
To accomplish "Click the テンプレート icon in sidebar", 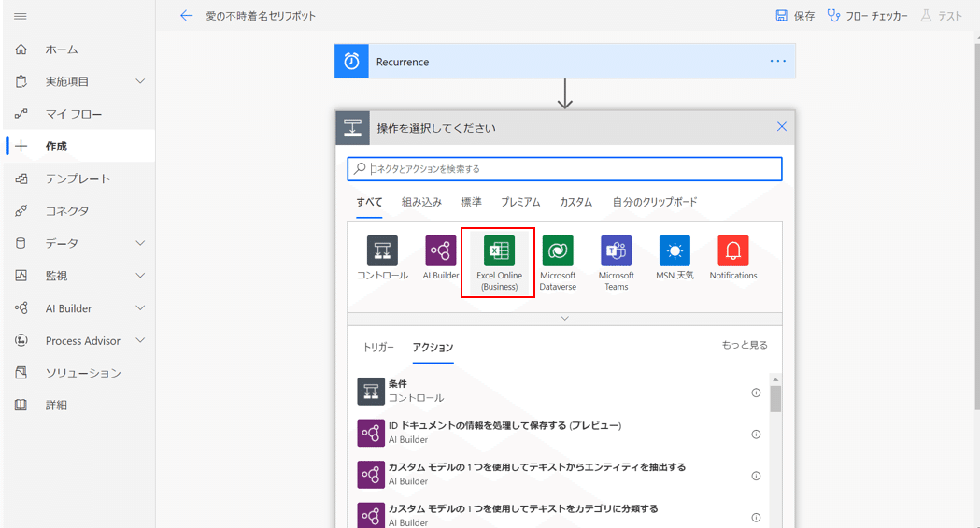I will [x=21, y=178].
